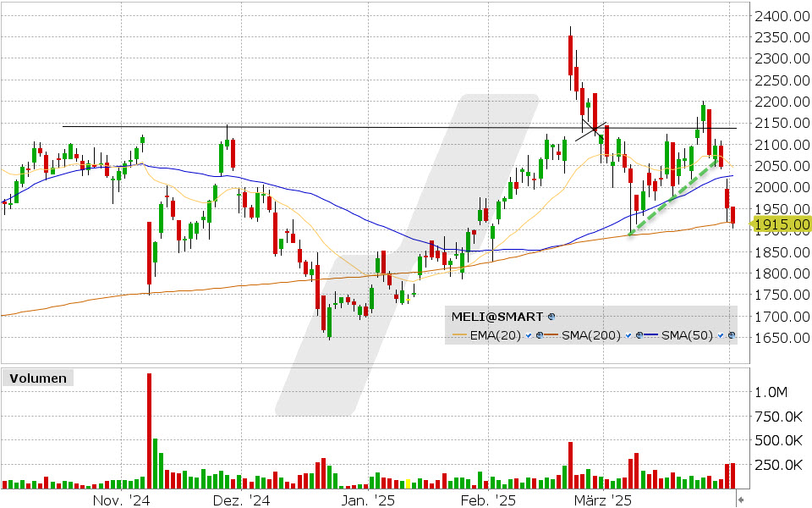Image resolution: width=812 pixels, height=508 pixels.
Task: Click the 2200.00 price axis label
Action: 782,102
